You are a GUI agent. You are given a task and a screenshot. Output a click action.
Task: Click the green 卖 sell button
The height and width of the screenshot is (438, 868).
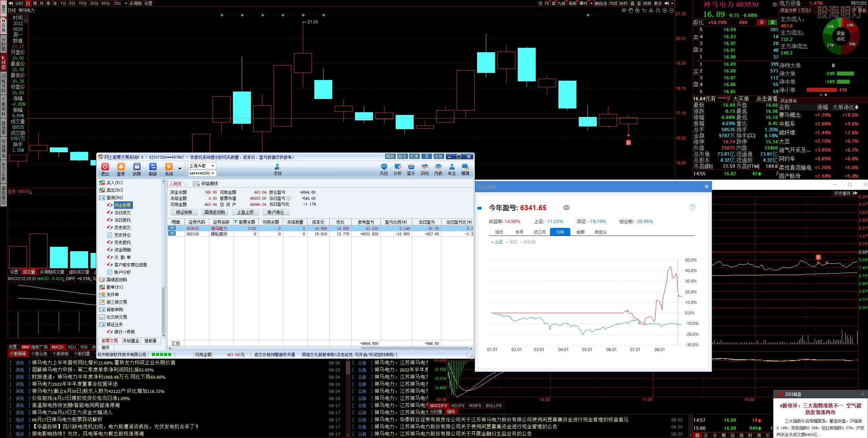pos(772,22)
